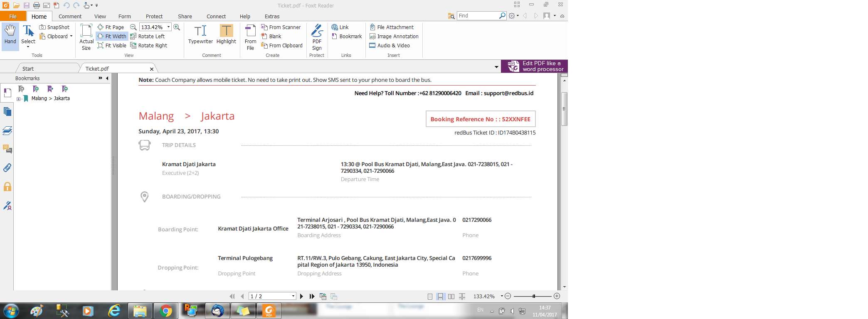Rotate the page right
Screen dimensions: 868x319
pyautogui.click(x=149, y=45)
